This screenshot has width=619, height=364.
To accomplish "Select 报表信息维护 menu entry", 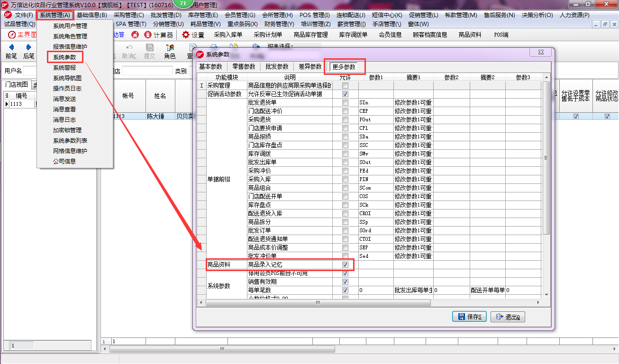I will pyautogui.click(x=70, y=47).
